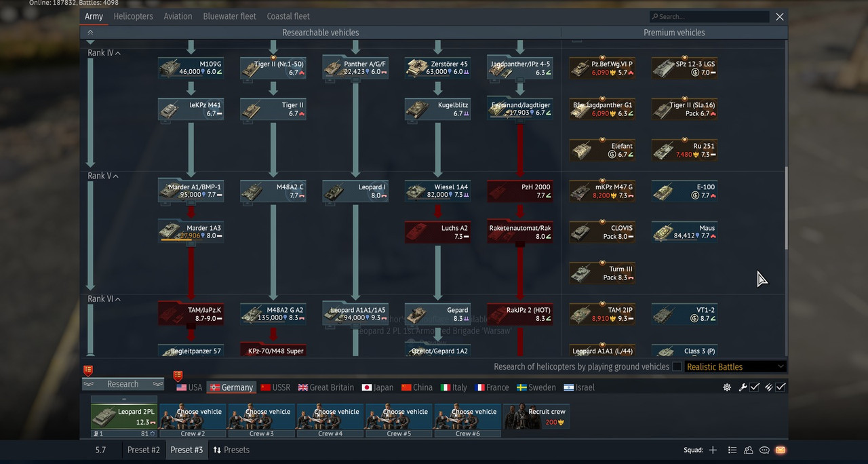Select the Sweden nation tab
The width and height of the screenshot is (868, 464).
click(x=536, y=387)
